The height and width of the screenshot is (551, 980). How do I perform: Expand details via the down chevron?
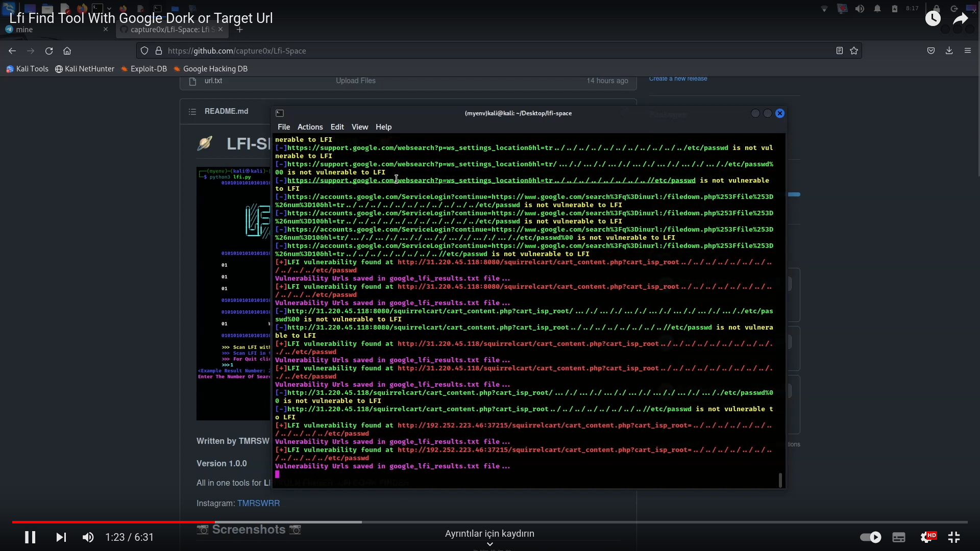coord(490,544)
